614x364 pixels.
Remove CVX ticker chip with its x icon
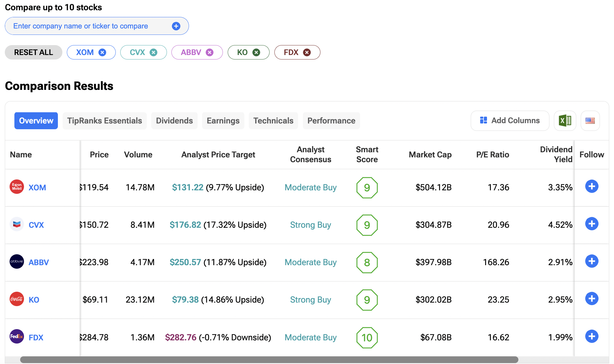pyautogui.click(x=153, y=52)
